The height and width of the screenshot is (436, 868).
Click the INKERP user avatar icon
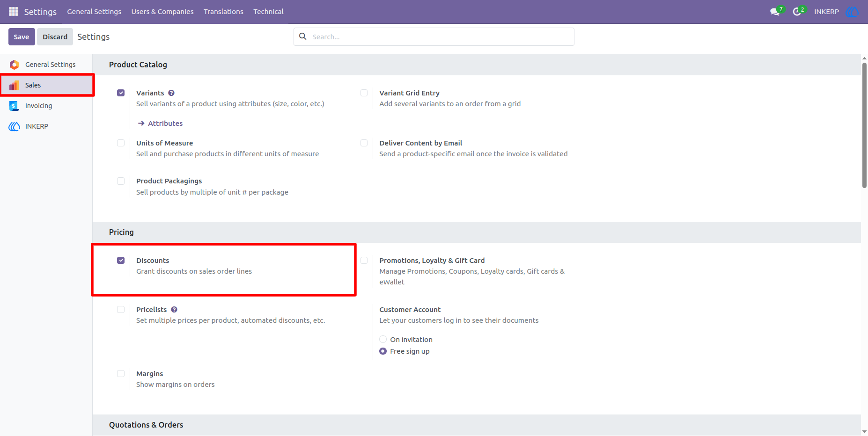click(x=852, y=12)
